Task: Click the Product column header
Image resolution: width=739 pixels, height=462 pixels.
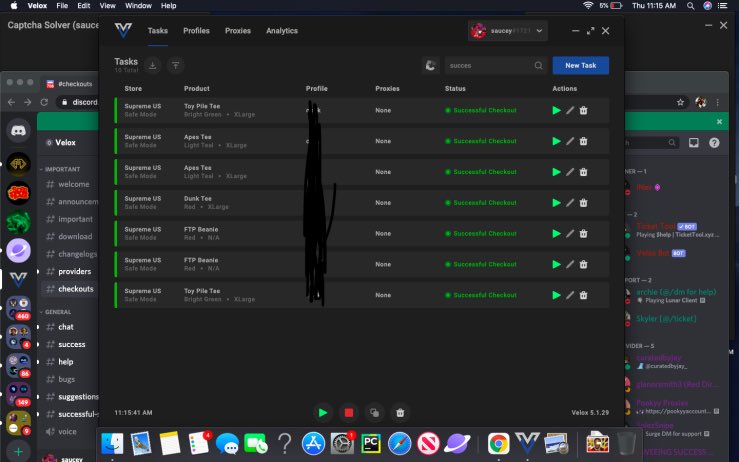Action: coord(197,88)
